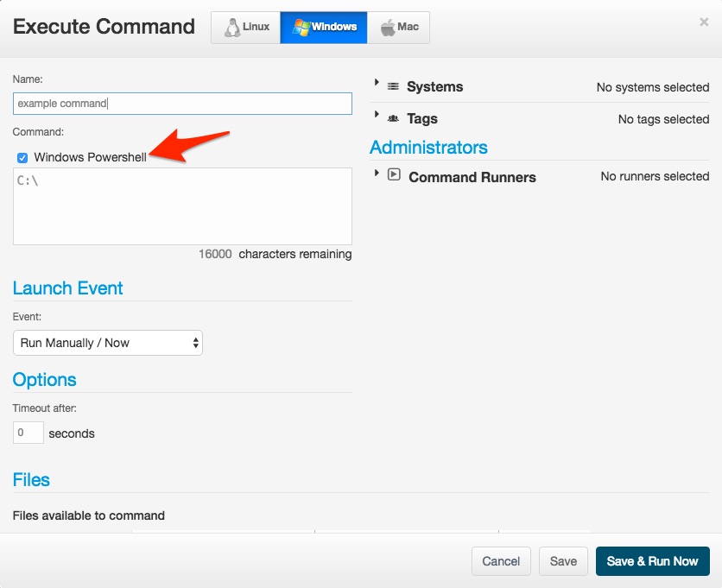Click the Cancel button
The image size is (722, 588).
click(x=501, y=561)
